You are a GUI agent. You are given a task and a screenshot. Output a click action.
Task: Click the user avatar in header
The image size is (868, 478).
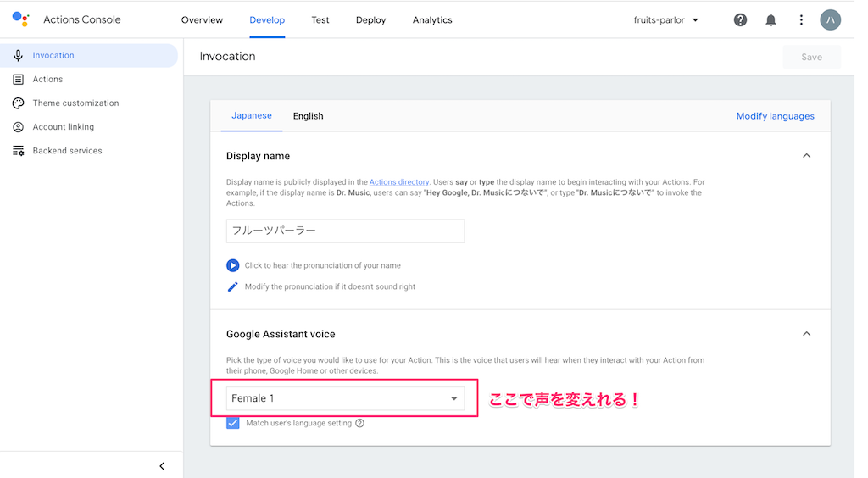[x=831, y=20]
